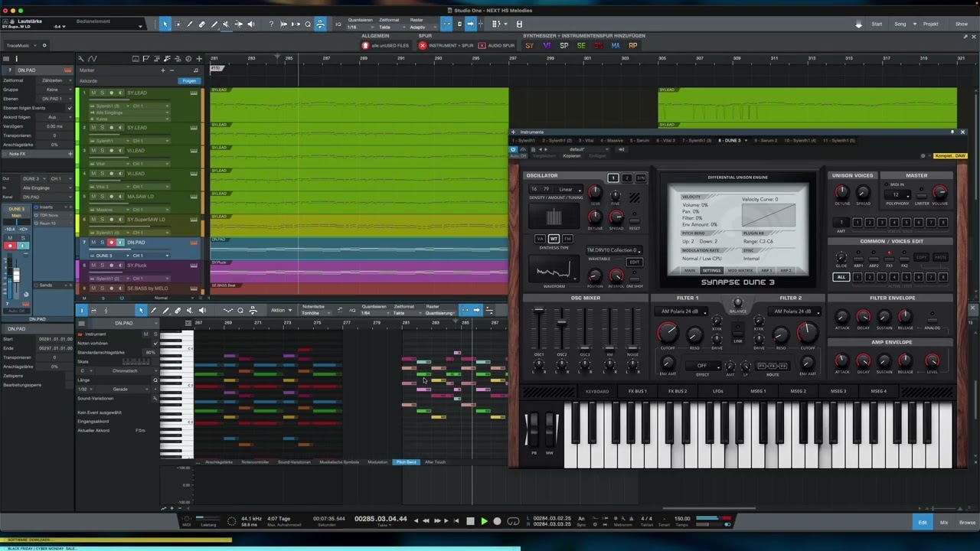
Task: Click the Stop button in transport bar
Action: point(470,521)
